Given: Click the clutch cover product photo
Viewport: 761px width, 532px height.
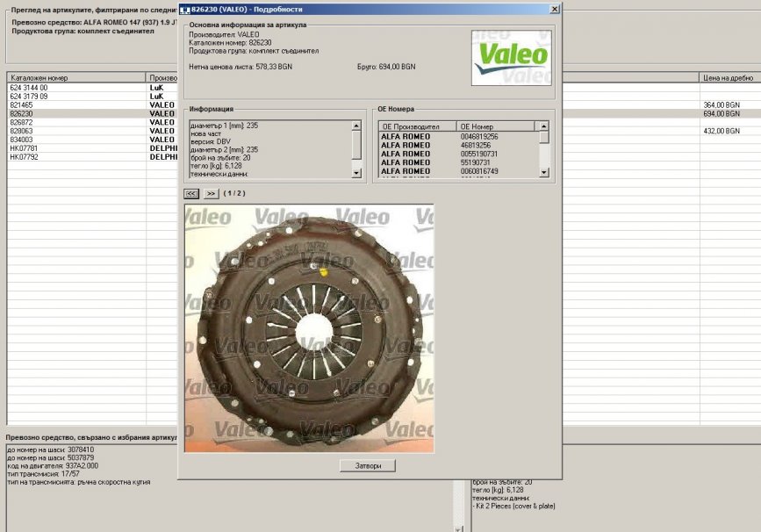Looking at the screenshot, I should [309, 328].
